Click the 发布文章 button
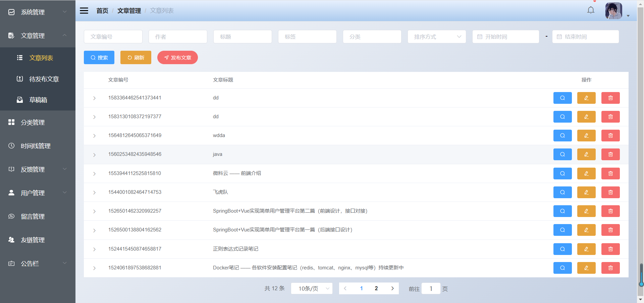The image size is (644, 303). pos(177,57)
